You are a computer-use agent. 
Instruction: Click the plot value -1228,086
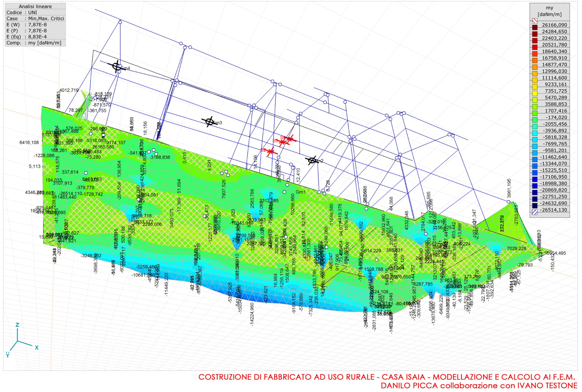click(44, 156)
